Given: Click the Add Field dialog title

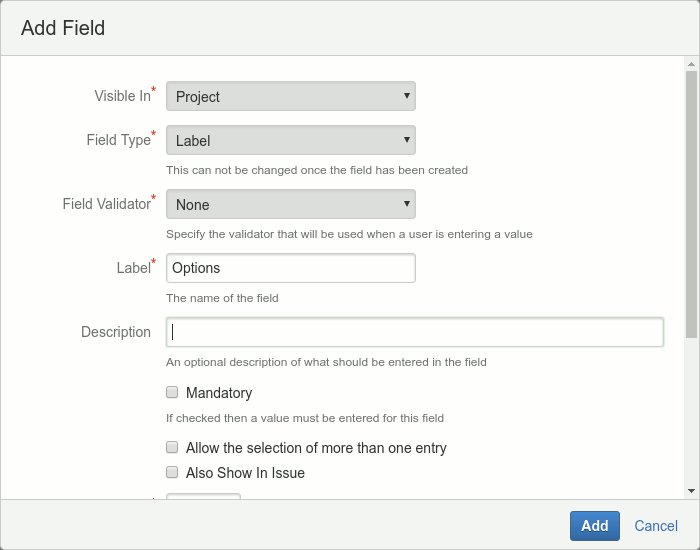Looking at the screenshot, I should tap(63, 28).
